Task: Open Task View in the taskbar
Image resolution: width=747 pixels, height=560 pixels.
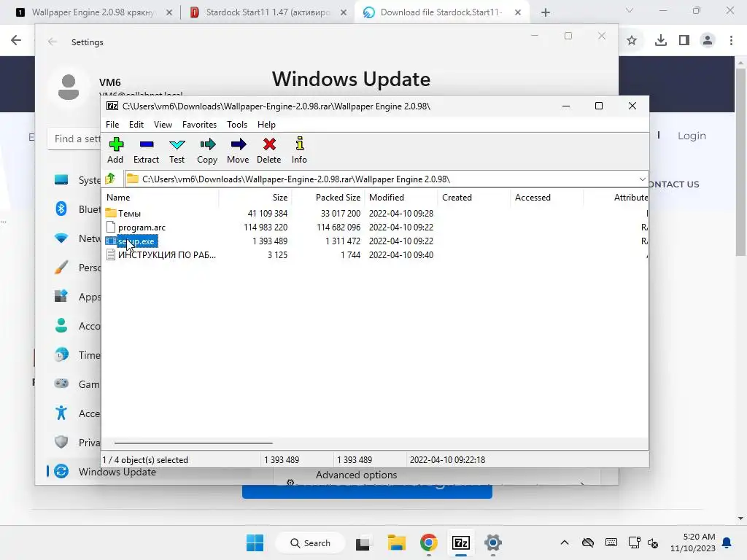Action: (363, 542)
